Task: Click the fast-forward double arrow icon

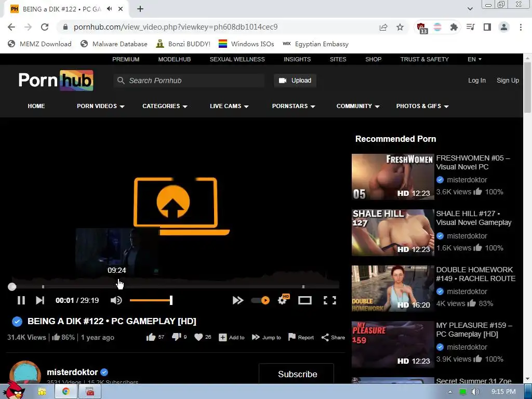Action: coord(238,300)
